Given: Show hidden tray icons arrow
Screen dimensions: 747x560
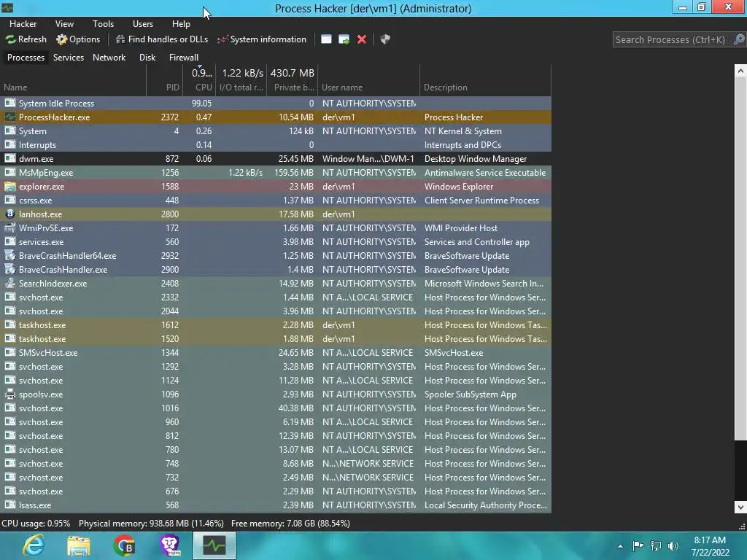Looking at the screenshot, I should (620, 546).
